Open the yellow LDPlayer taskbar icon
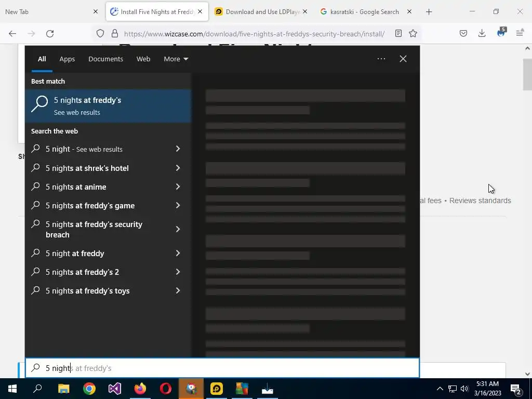Image resolution: width=532 pixels, height=399 pixels. tap(217, 389)
